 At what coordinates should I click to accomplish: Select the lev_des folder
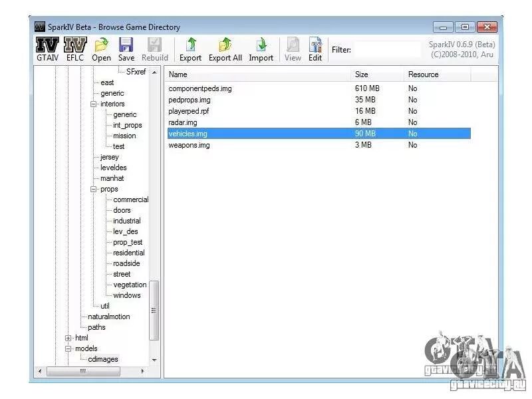tap(126, 231)
